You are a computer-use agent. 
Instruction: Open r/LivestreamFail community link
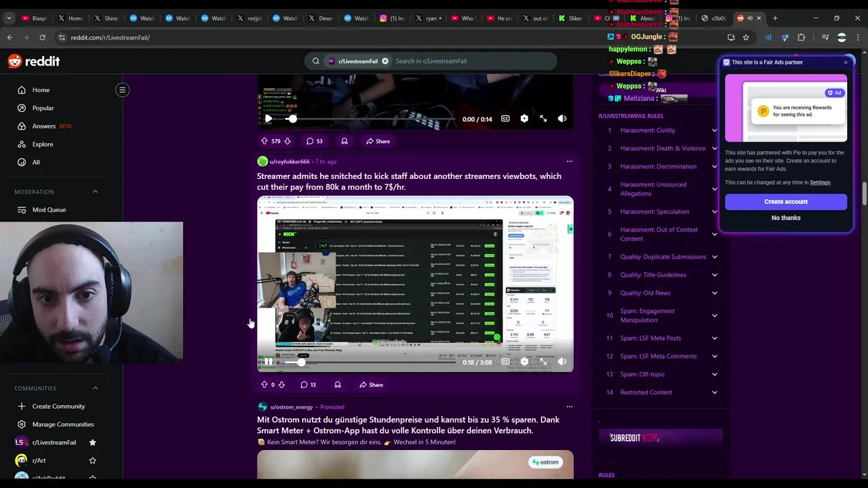pos(54,442)
